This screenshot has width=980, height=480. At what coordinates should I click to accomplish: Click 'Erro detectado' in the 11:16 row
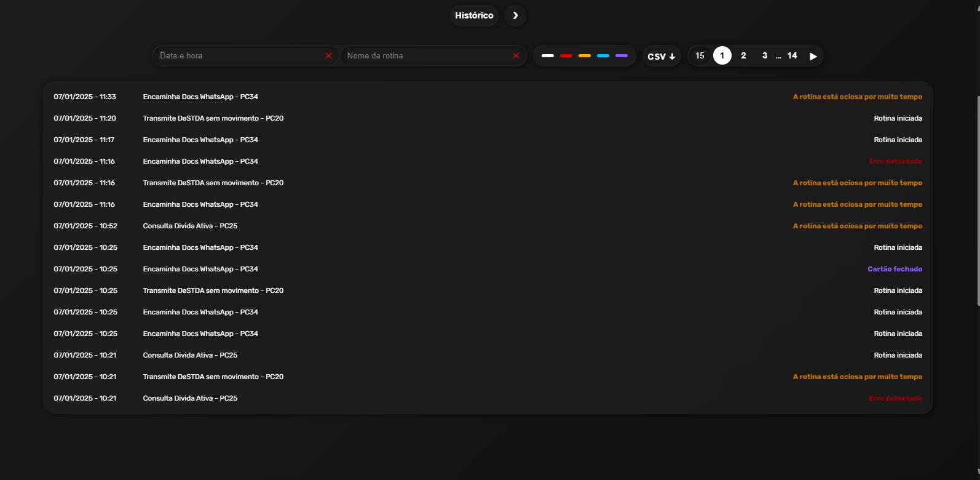[896, 161]
